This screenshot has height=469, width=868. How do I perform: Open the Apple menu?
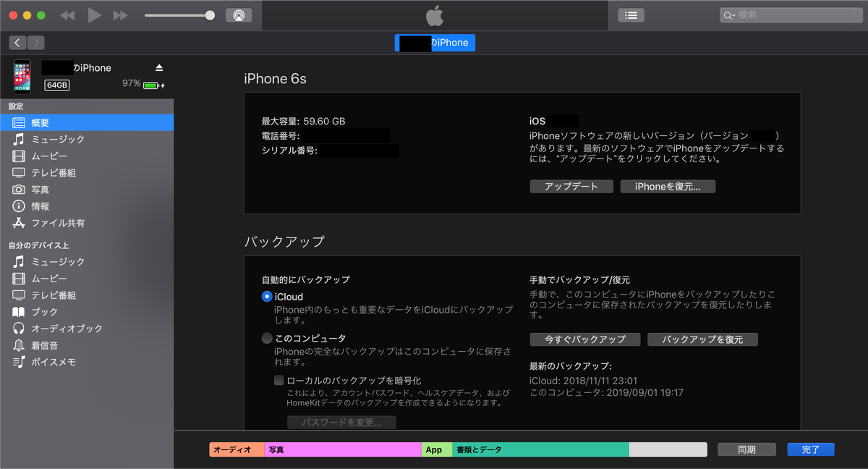(x=435, y=14)
